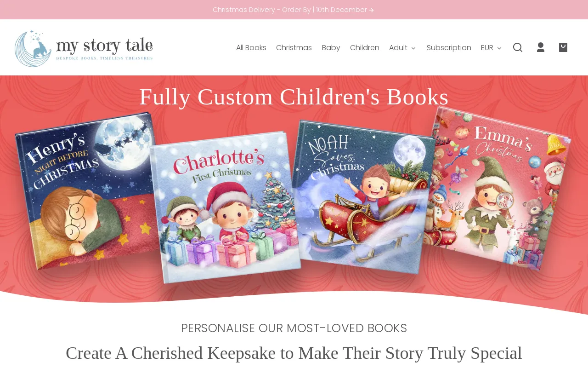The height and width of the screenshot is (368, 588).
Task: Click the Christmas Delivery announcement banner
Action: [x=294, y=10]
